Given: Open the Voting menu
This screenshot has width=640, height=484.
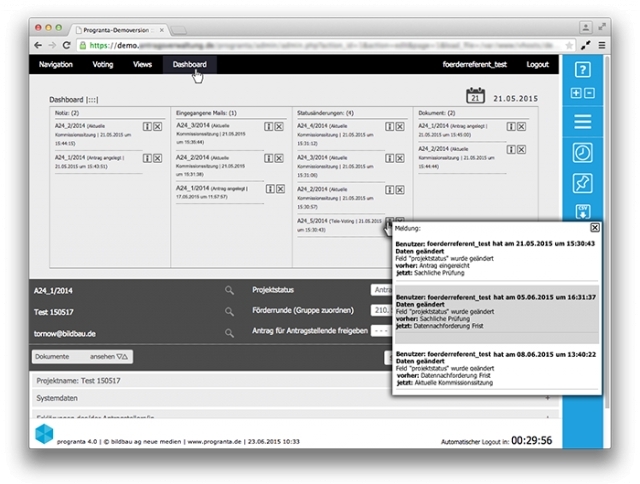Looking at the screenshot, I should coord(103,64).
